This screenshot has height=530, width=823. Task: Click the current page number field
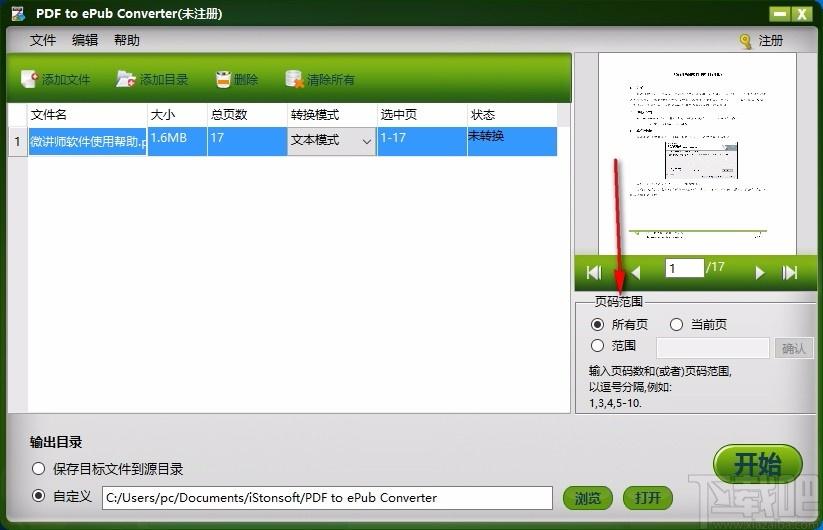coord(684,269)
